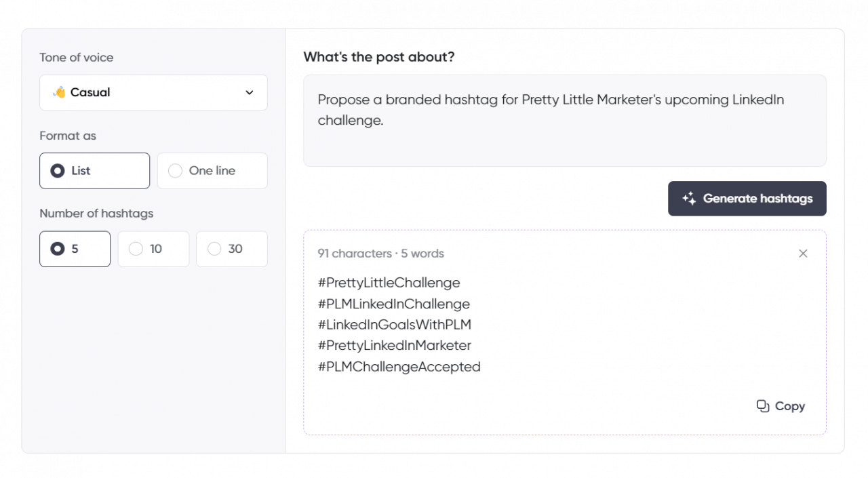Select 5 as number of hashtags
The width and height of the screenshot is (868, 478).
75,249
